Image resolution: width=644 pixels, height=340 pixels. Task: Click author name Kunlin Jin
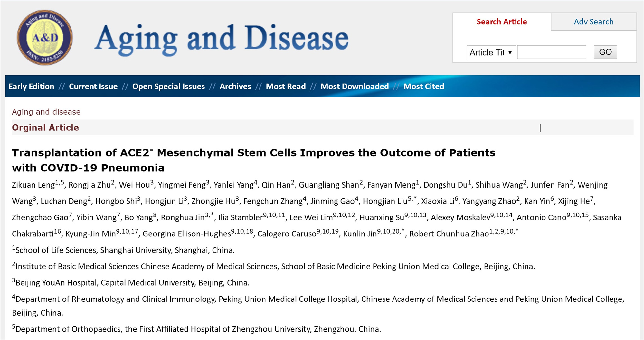360,234
